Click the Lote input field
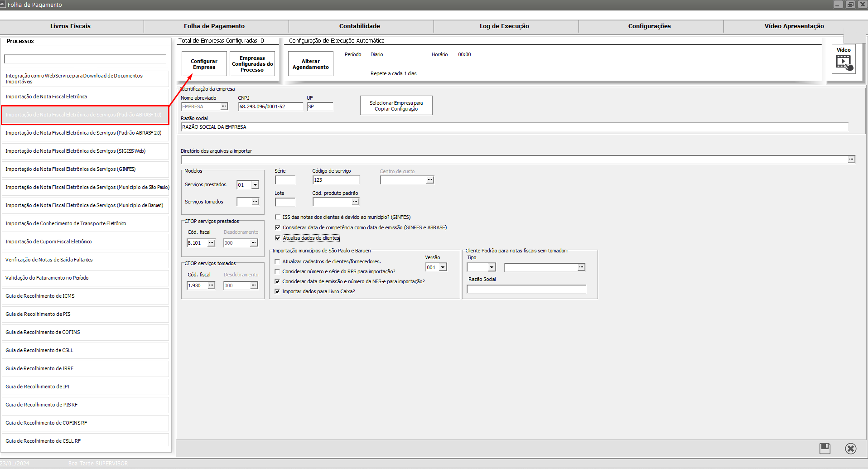 click(285, 202)
